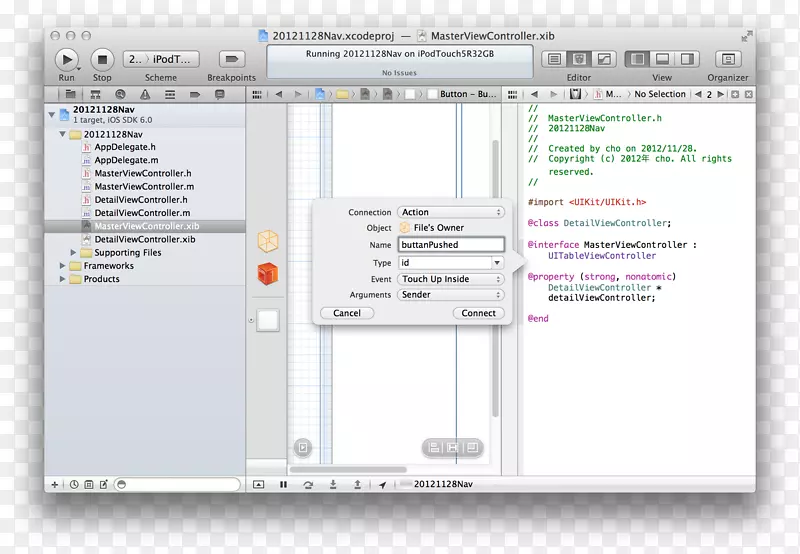800x554 pixels.
Task: Collapse the 20121128Nav group folder
Action: 62,134
